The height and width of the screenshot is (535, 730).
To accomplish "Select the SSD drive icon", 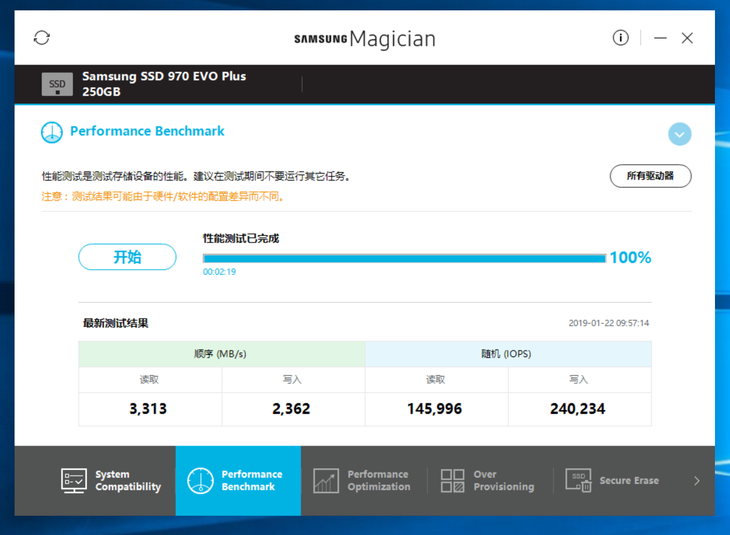I will tap(57, 84).
